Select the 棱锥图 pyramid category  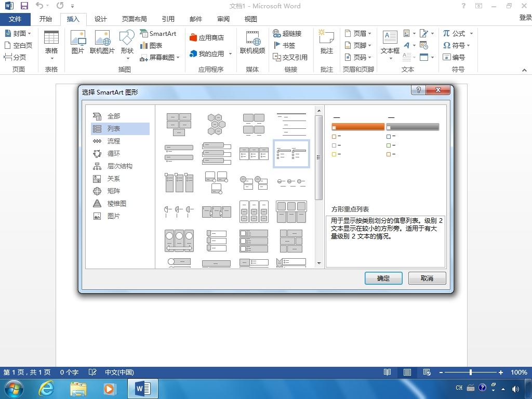(x=120, y=204)
